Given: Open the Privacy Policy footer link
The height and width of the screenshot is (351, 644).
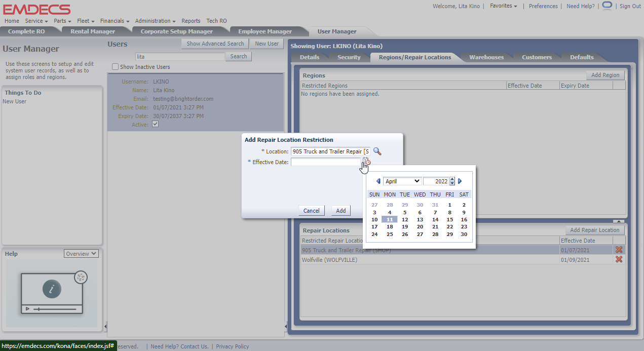Looking at the screenshot, I should coord(233,346).
